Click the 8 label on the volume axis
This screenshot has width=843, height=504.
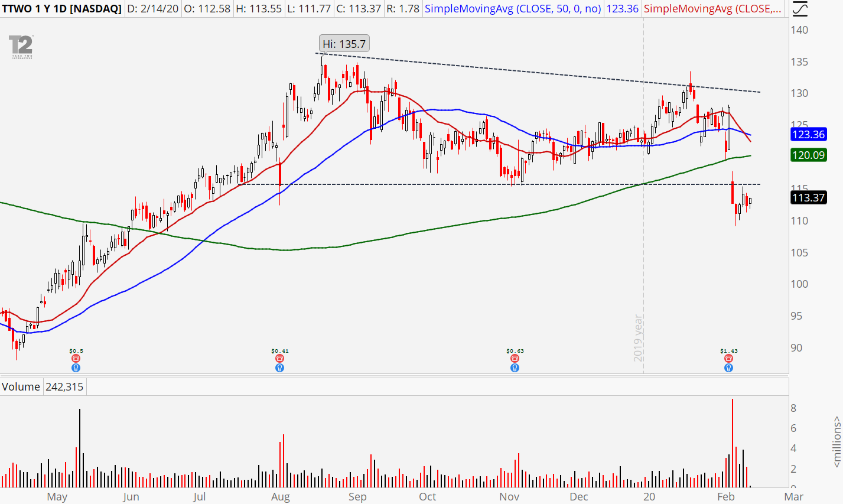[793, 408]
